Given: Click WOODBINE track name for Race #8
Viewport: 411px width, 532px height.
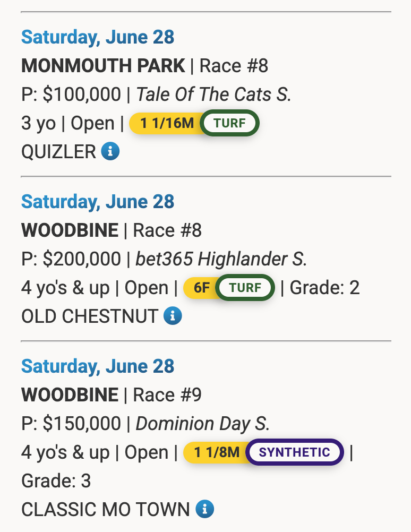Looking at the screenshot, I should (70, 230).
